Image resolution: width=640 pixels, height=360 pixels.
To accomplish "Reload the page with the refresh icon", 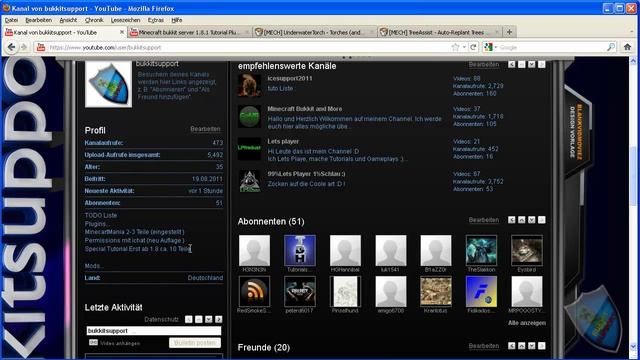I will 473,47.
